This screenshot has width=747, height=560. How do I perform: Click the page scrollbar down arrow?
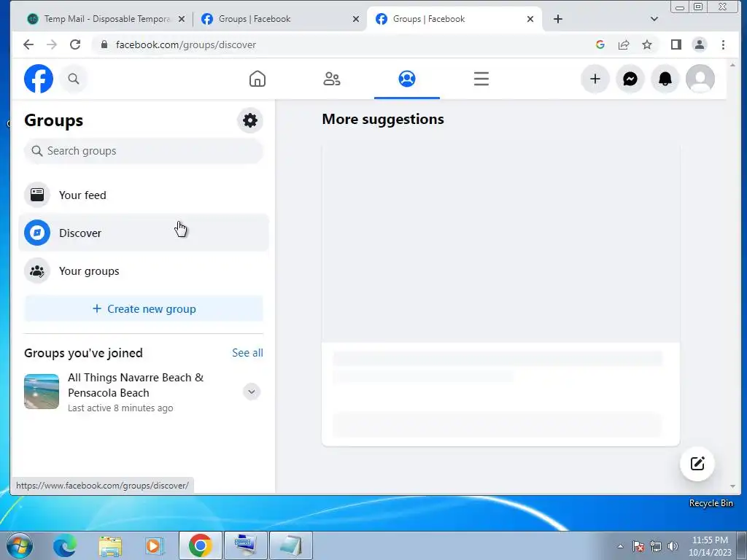(x=732, y=486)
